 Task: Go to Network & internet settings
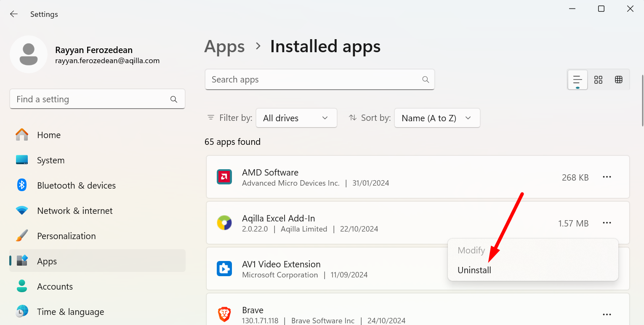click(75, 211)
